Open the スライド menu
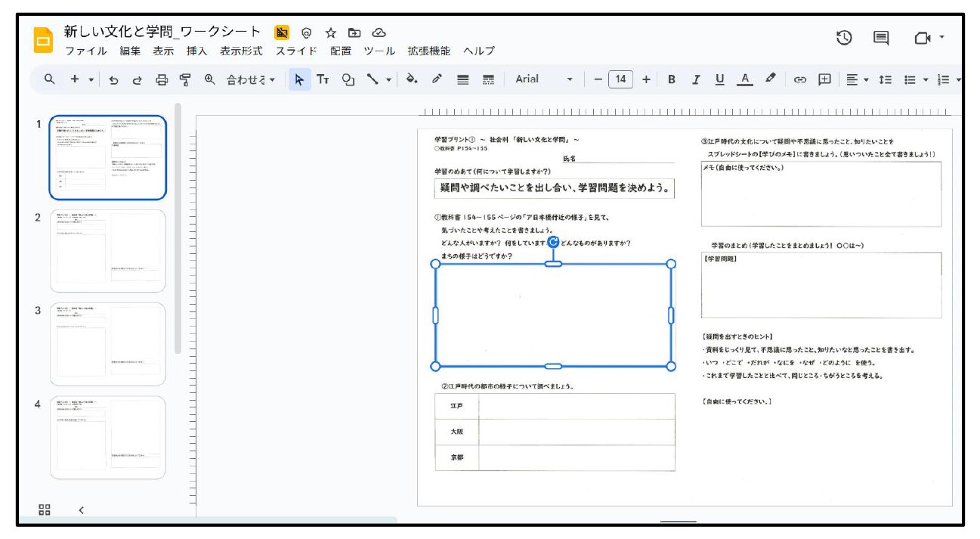The image size is (980, 539). (296, 51)
